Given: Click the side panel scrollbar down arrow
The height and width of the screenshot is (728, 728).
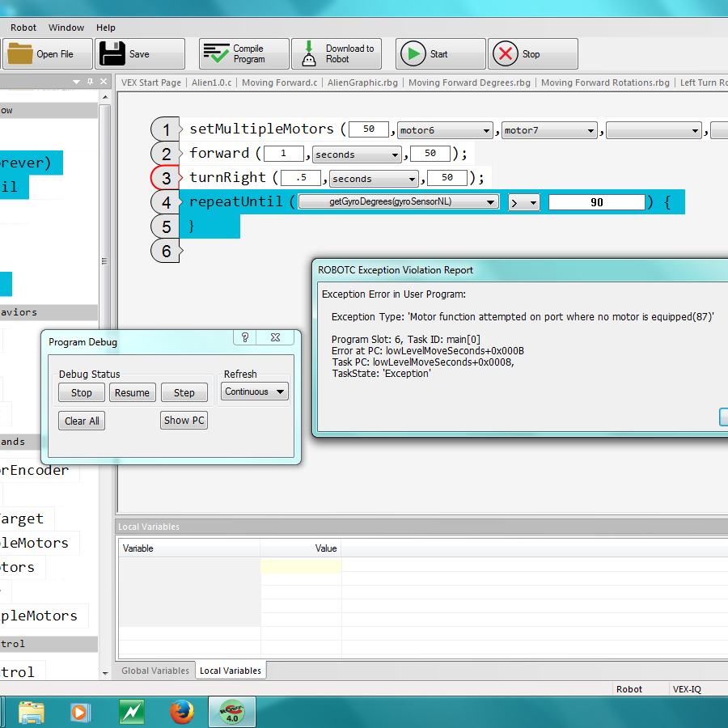Looking at the screenshot, I should pyautogui.click(x=105, y=673).
